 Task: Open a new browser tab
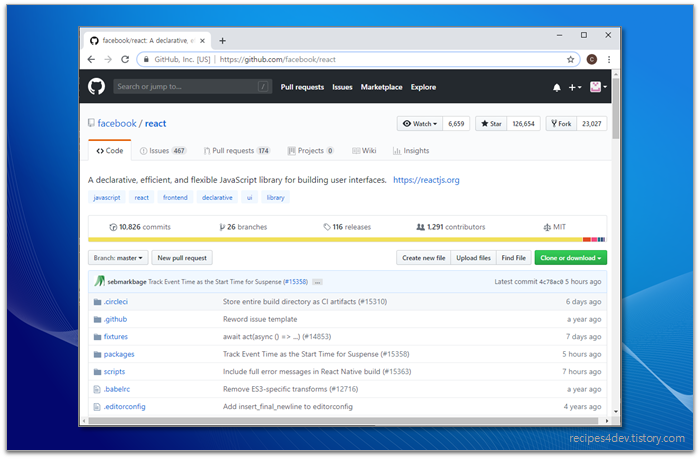(x=222, y=41)
